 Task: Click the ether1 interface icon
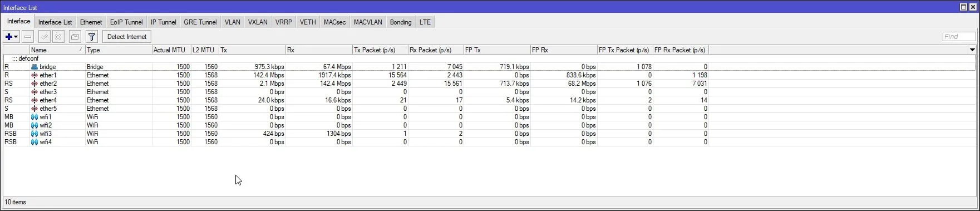point(35,75)
